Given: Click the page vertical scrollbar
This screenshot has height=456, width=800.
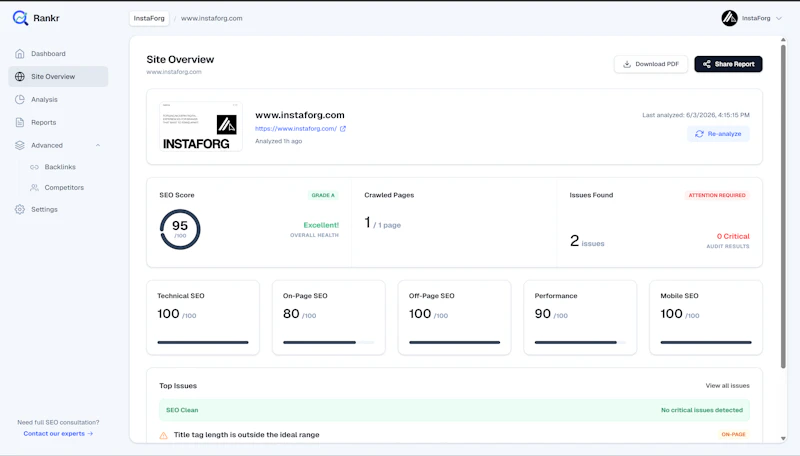Looking at the screenshot, I should (783, 206).
